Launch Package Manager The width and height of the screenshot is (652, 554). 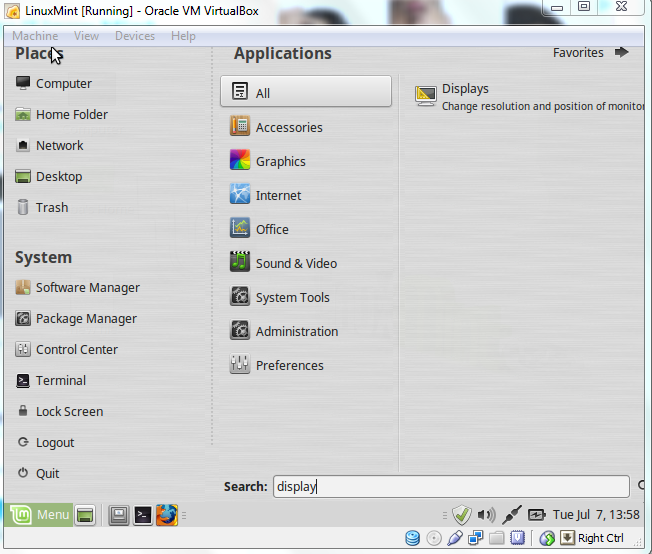click(x=76, y=319)
